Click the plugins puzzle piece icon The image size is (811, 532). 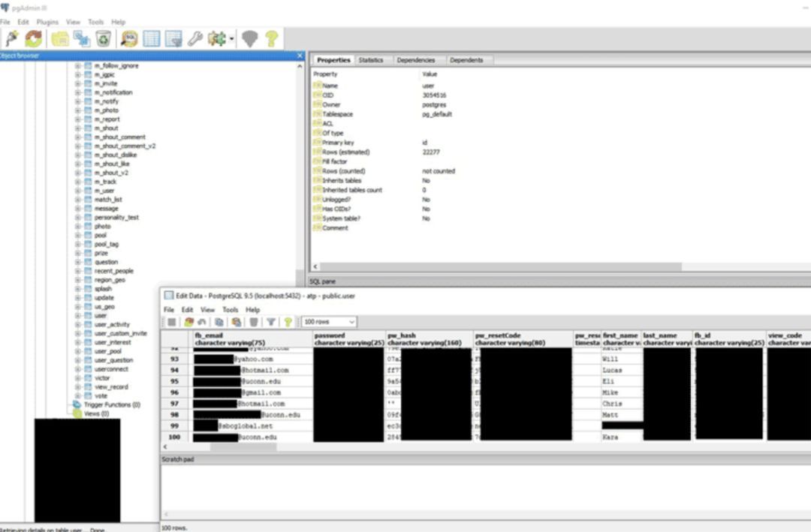[217, 39]
